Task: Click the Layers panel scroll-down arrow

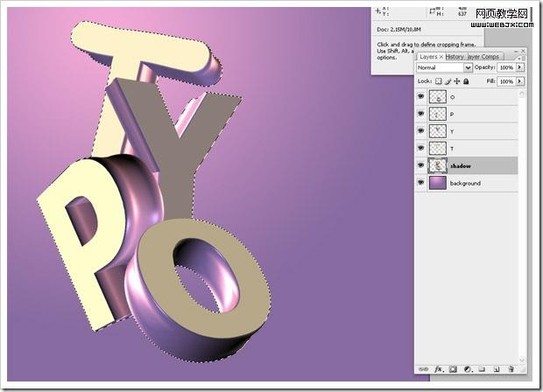Action: (x=522, y=360)
